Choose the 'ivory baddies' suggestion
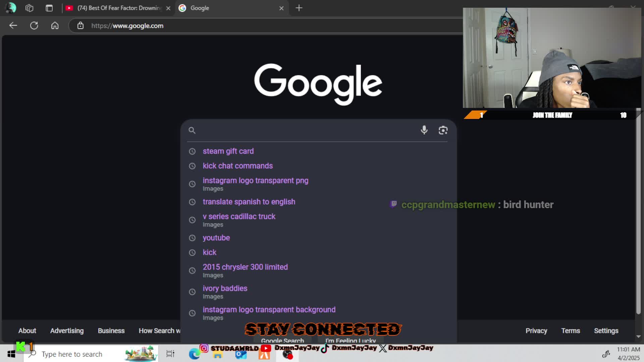This screenshot has height=362, width=644. (318, 292)
